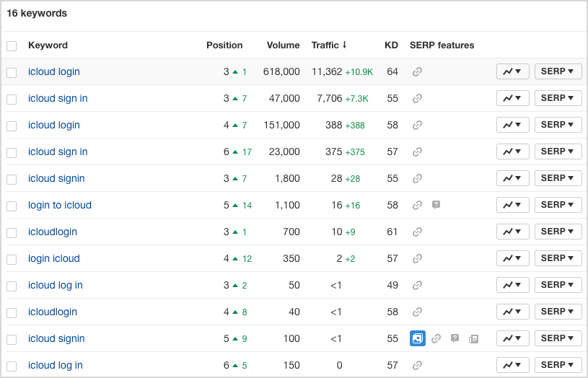This screenshot has height=378, width=588.
Task: Click the link icon in the 618,000 volume row
Action: point(418,71)
